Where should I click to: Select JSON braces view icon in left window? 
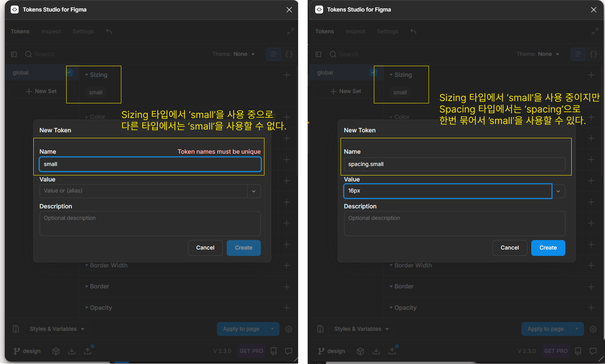[x=289, y=54]
